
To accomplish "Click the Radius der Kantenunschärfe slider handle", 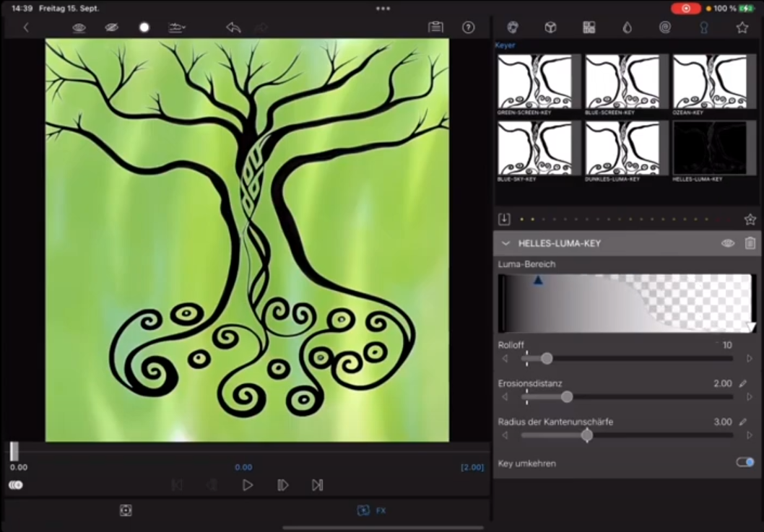I will point(587,435).
